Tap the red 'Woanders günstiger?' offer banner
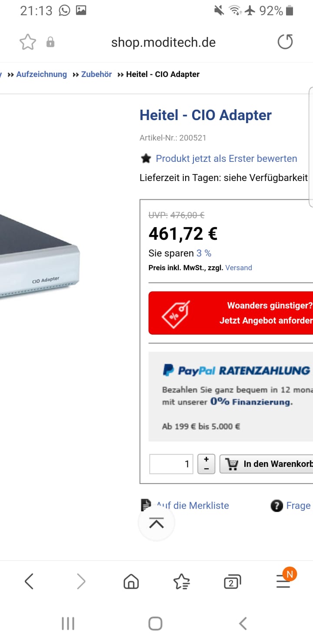The height and width of the screenshot is (644, 313). 231,313
